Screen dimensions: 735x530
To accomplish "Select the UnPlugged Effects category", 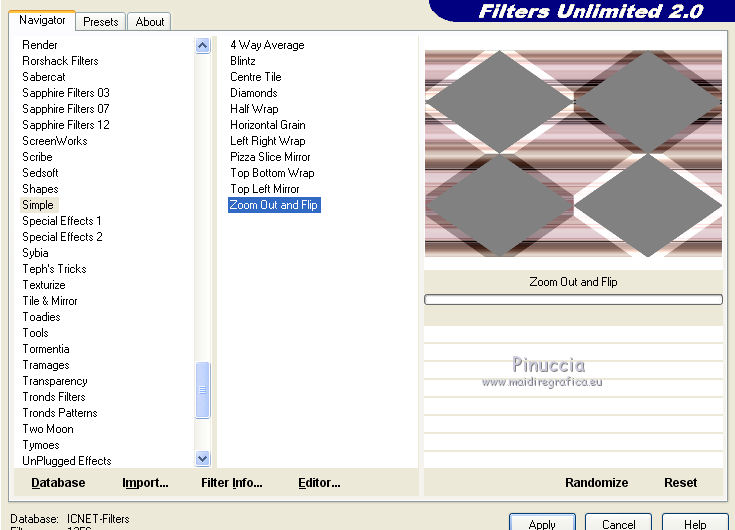I will coord(67,461).
